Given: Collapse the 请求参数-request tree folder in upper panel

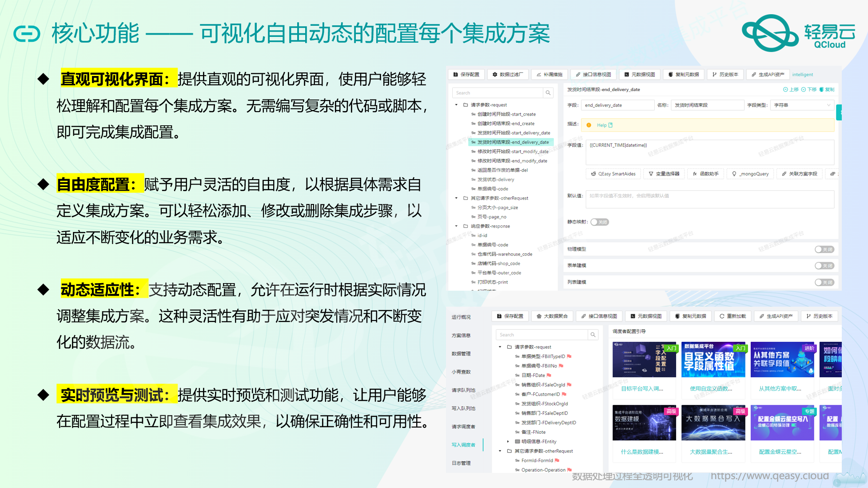Looking at the screenshot, I should (x=456, y=105).
